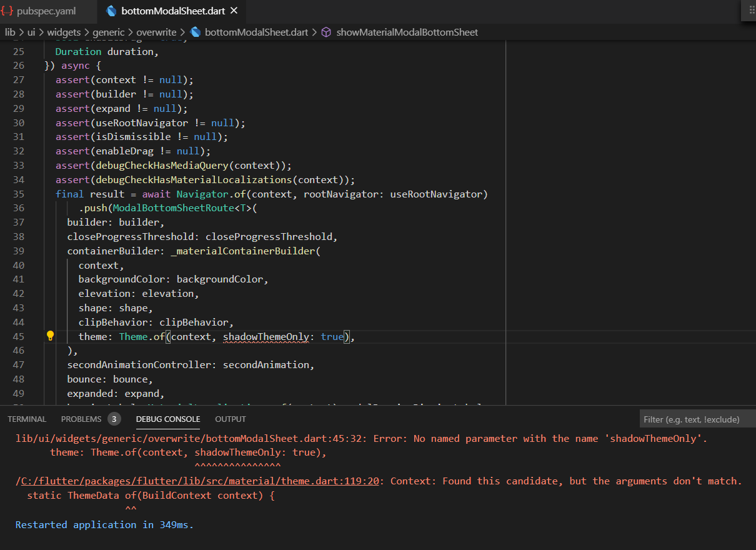Screen dimensions: 756x550
Task: Open the OUTPUT panel tab
Action: pos(230,419)
